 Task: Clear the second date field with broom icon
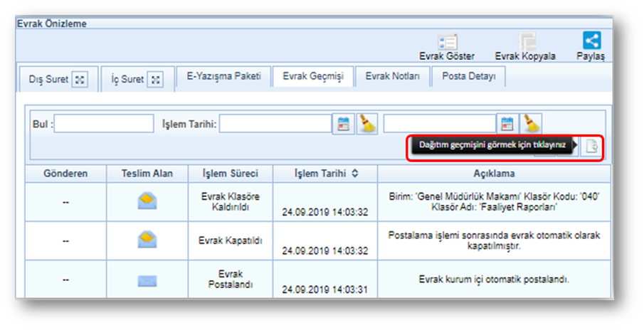[532, 124]
